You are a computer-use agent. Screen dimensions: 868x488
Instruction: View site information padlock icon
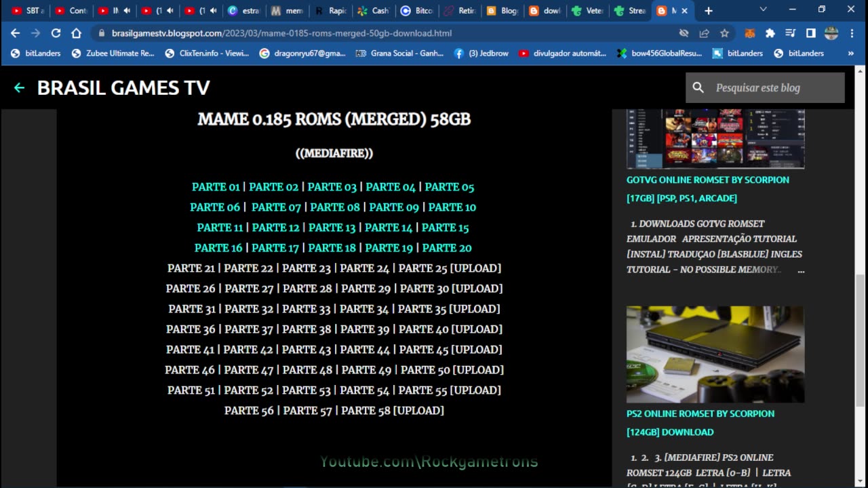(x=101, y=33)
